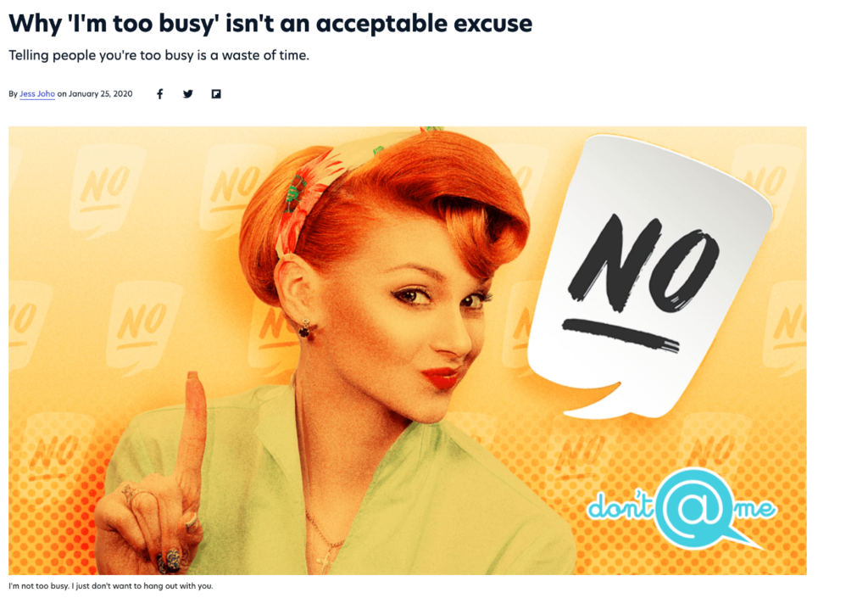
Task: Share the article on Facebook
Action: point(159,94)
